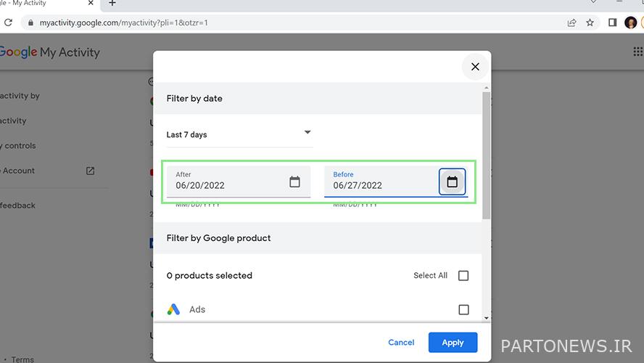The height and width of the screenshot is (363, 644).
Task: Open the Terms link in sidebar
Action: click(x=22, y=359)
